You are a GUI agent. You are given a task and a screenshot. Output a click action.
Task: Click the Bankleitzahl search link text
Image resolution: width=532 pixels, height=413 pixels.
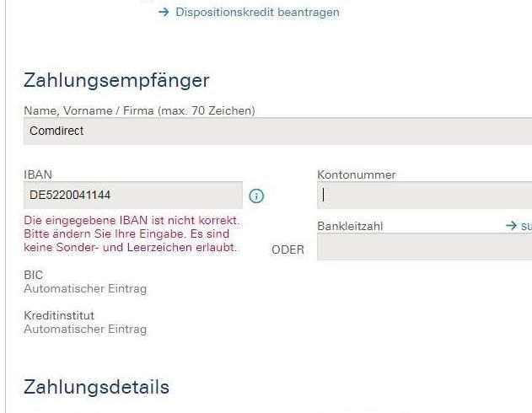(526, 226)
